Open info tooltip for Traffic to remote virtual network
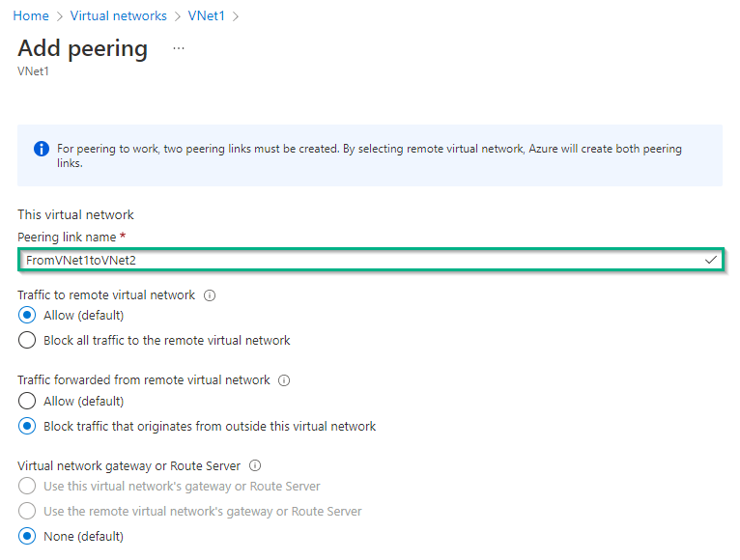Screen dimensions: 740x560 pos(210,295)
